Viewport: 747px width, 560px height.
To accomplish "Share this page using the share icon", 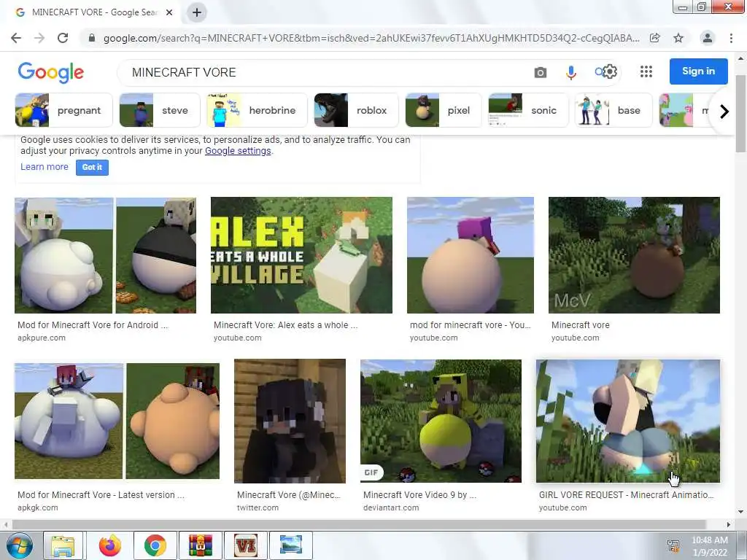I will [655, 38].
